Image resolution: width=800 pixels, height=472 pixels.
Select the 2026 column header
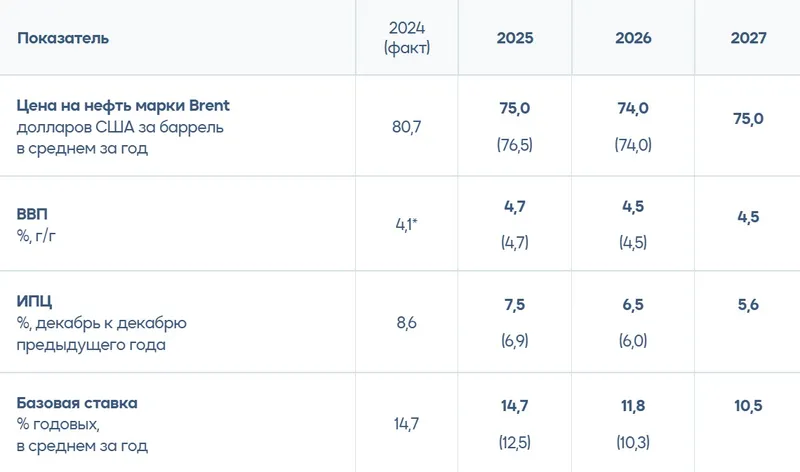(x=633, y=38)
